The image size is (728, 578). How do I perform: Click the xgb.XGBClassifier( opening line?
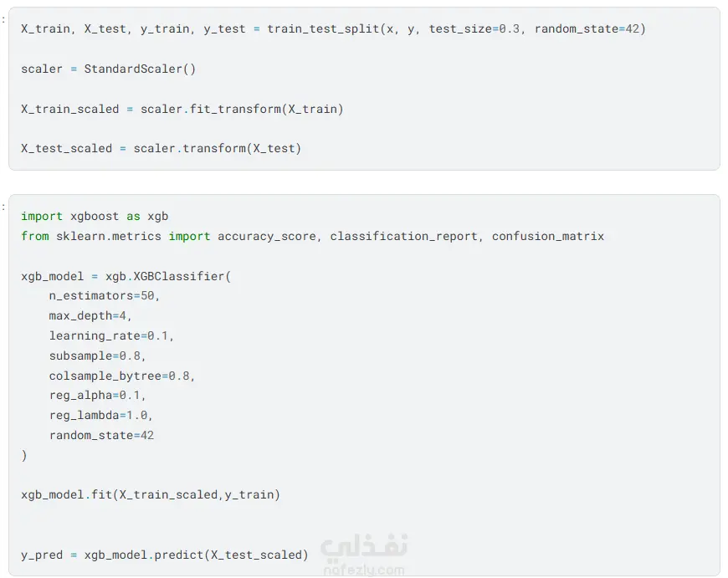(x=126, y=276)
